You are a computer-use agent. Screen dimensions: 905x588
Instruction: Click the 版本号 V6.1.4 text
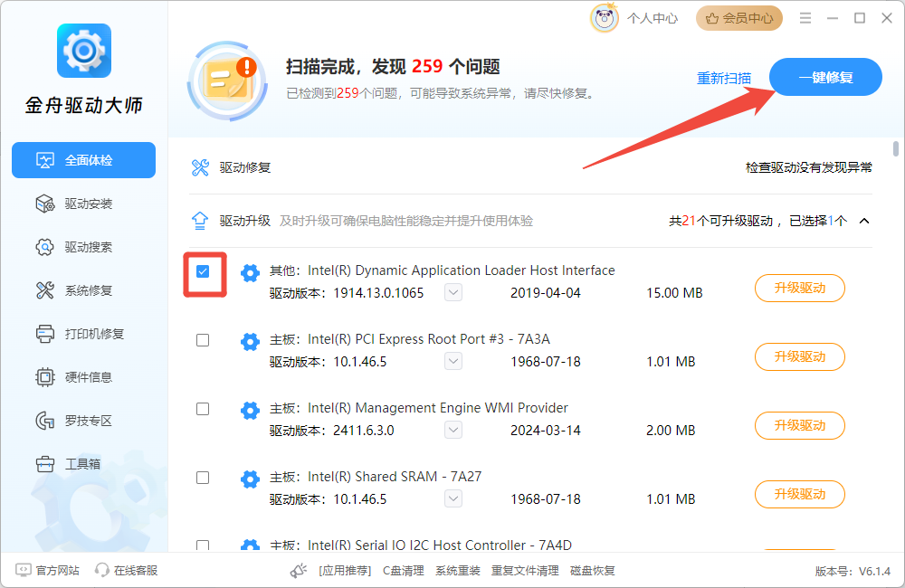pyautogui.click(x=853, y=572)
